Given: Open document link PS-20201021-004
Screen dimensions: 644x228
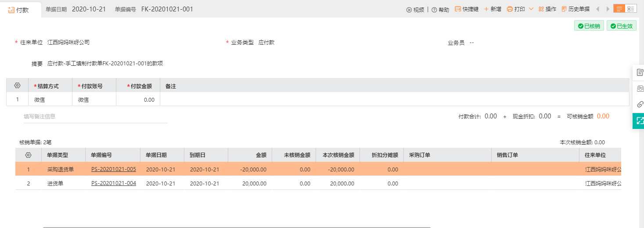Looking at the screenshot, I should click(x=114, y=183).
